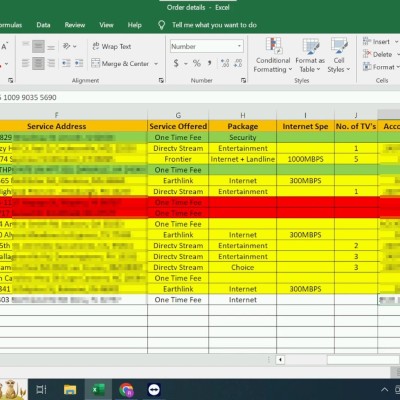Center text horizontally in the cell
Image resolution: width=400 pixels, height=400 pixels.
click(38, 63)
